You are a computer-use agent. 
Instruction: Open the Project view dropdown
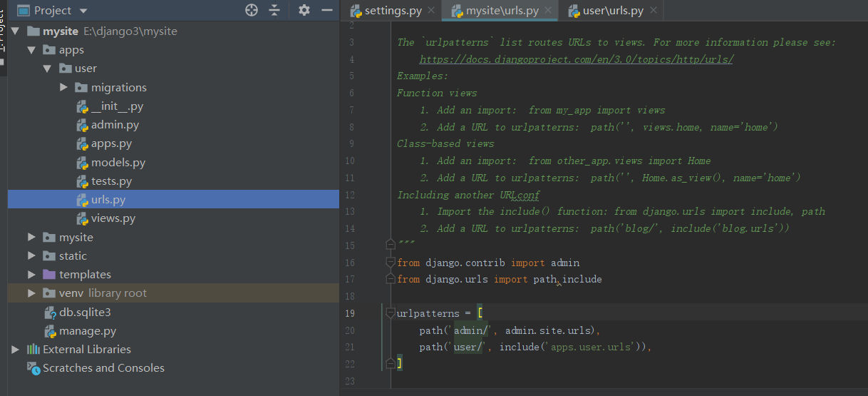pyautogui.click(x=83, y=11)
